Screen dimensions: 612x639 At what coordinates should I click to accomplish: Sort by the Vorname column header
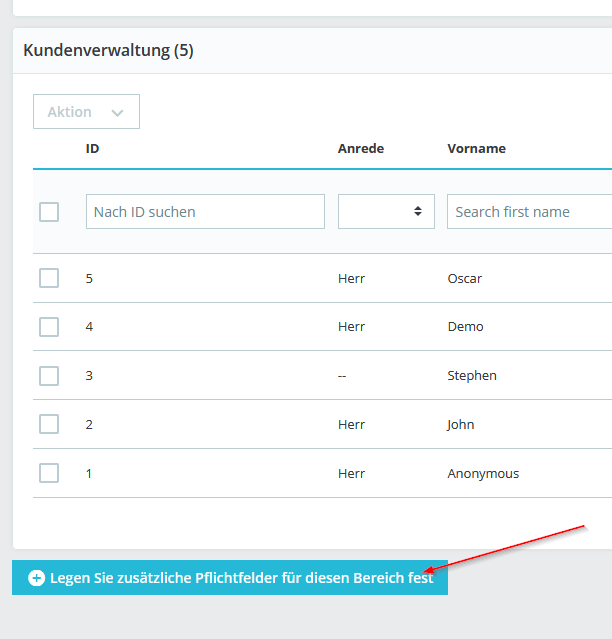click(476, 149)
